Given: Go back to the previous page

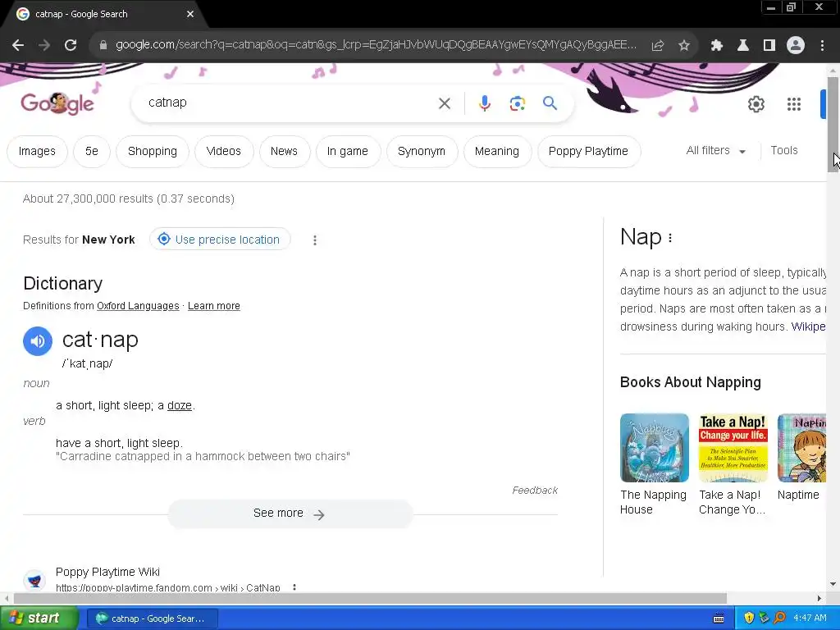Looking at the screenshot, I should 18,46.
